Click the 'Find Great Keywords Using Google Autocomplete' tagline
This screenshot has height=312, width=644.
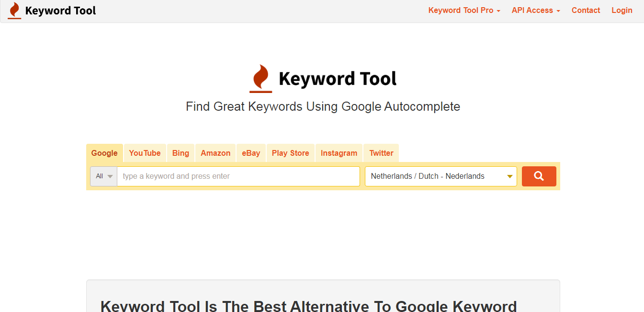click(323, 106)
